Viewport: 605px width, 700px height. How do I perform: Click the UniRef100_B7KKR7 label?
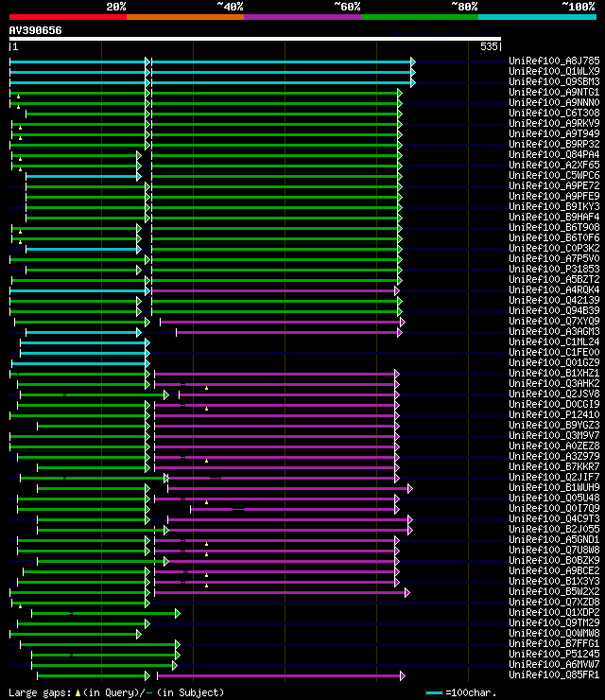(x=554, y=466)
